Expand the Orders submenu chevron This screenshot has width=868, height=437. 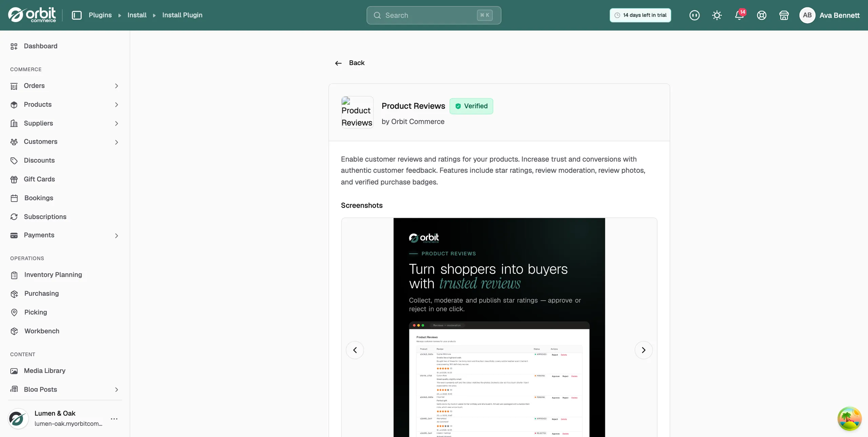click(x=116, y=86)
